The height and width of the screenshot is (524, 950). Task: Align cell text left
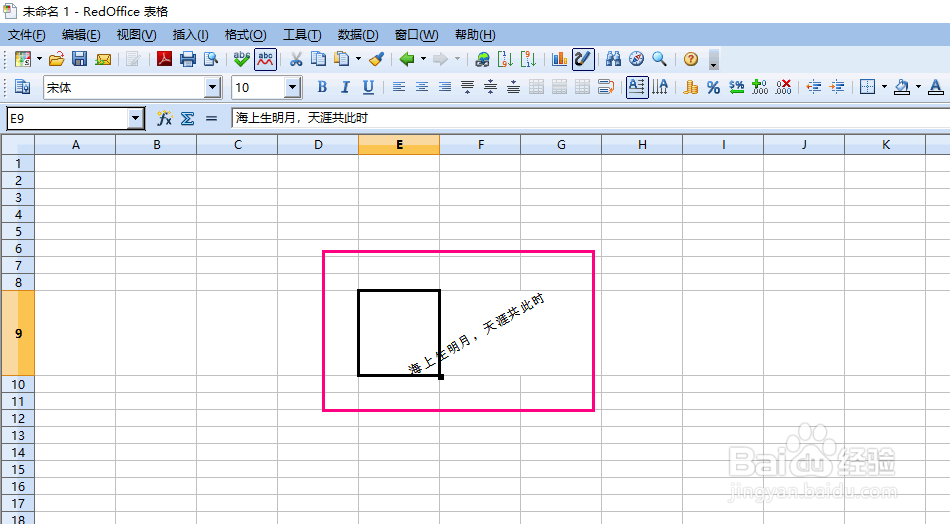point(399,87)
